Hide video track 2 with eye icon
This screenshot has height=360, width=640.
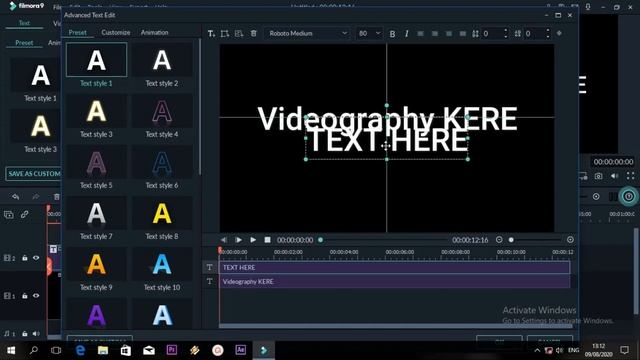36,258
